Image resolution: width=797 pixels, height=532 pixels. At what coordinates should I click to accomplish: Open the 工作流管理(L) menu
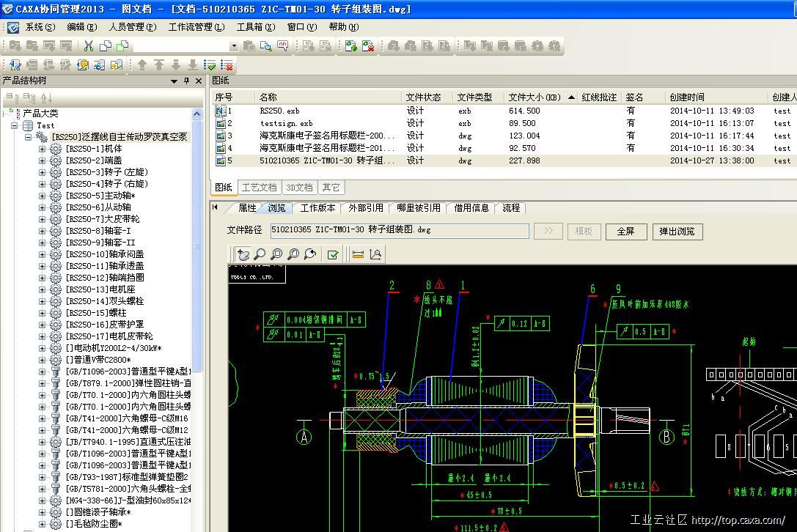click(x=197, y=27)
